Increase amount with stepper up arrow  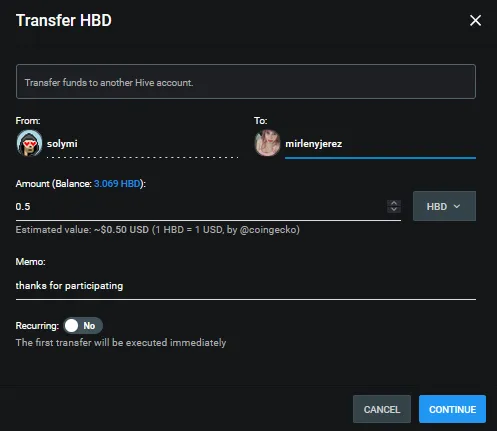pos(394,203)
